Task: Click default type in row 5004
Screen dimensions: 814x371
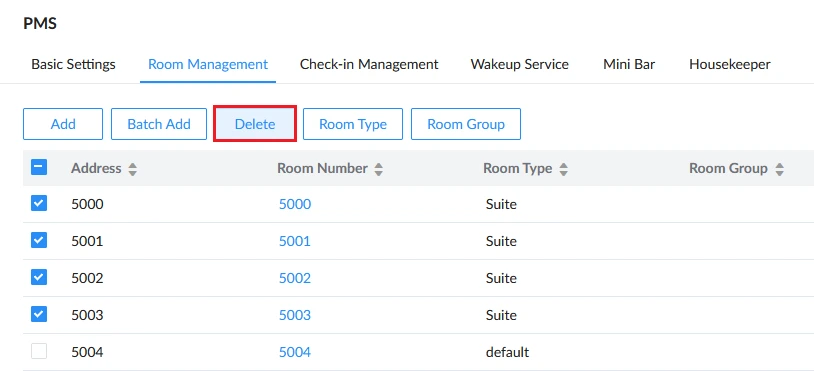Action: pos(507,352)
